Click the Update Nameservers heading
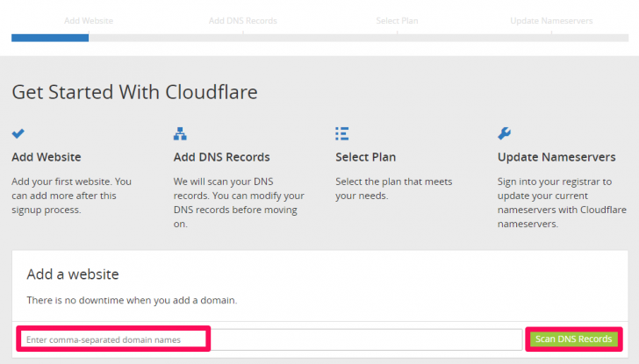 (x=556, y=157)
